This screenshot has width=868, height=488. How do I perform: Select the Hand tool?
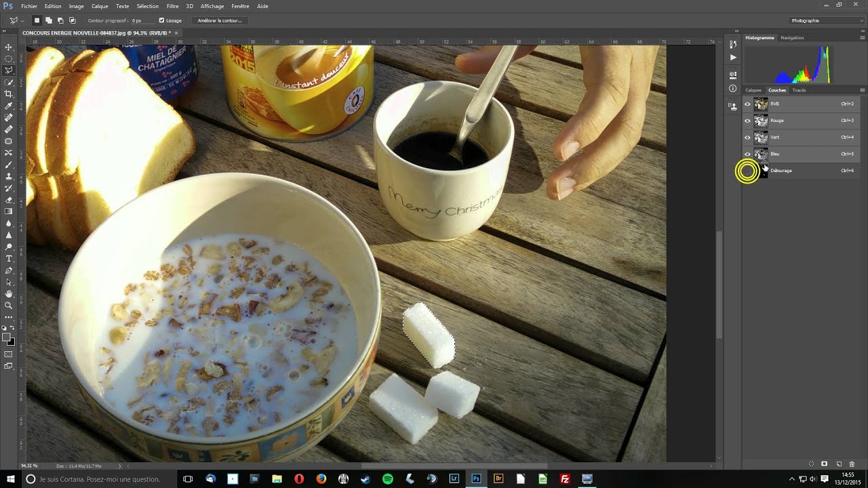(9, 293)
